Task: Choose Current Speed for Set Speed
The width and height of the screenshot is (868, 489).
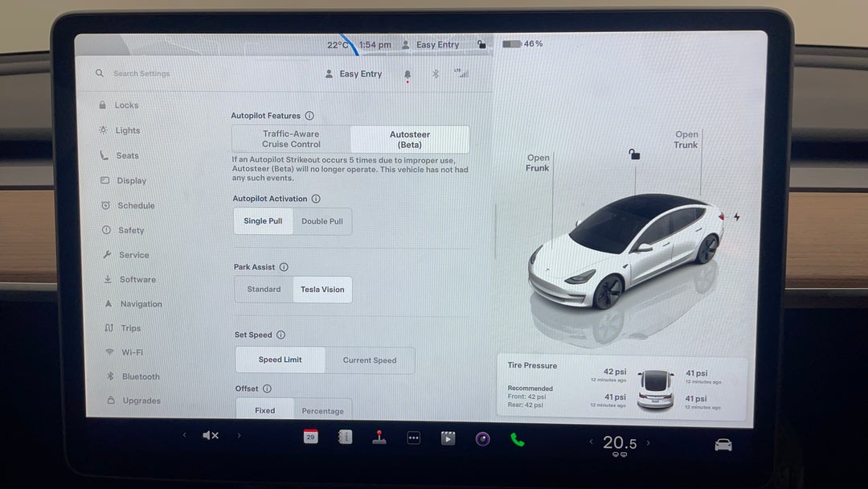Action: 370,360
